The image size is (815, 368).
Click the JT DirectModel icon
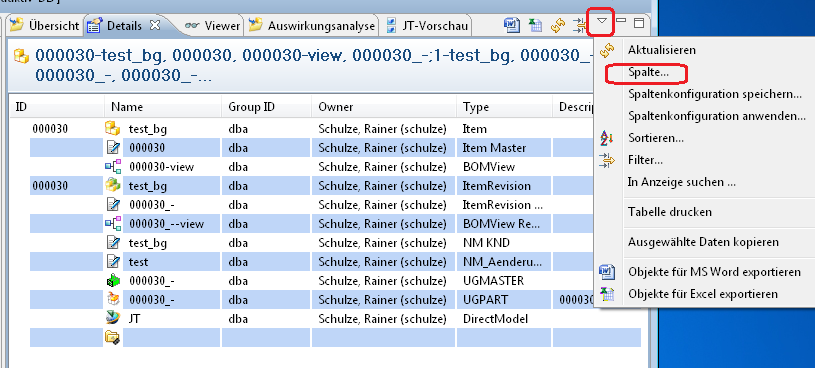[x=113, y=318]
